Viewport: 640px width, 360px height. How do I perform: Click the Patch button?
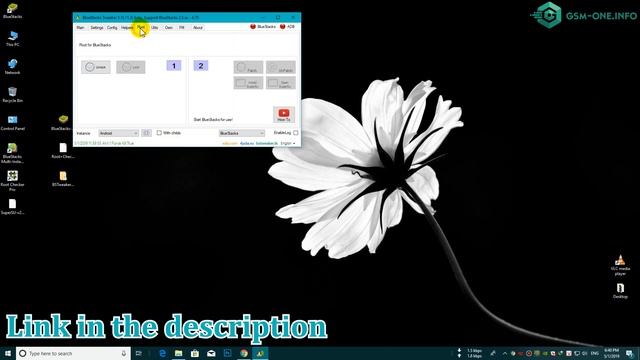click(x=248, y=67)
